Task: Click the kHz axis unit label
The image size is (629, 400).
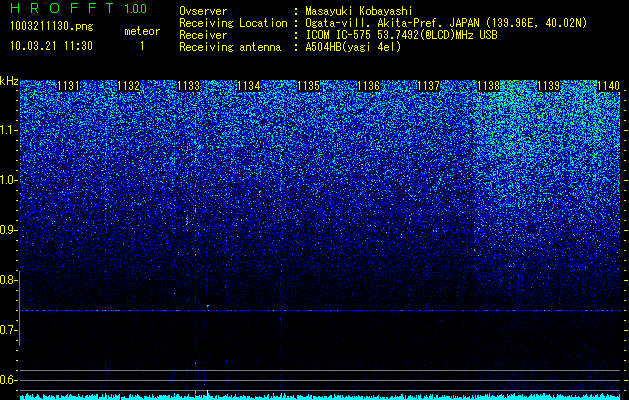Action: pyautogui.click(x=9, y=81)
